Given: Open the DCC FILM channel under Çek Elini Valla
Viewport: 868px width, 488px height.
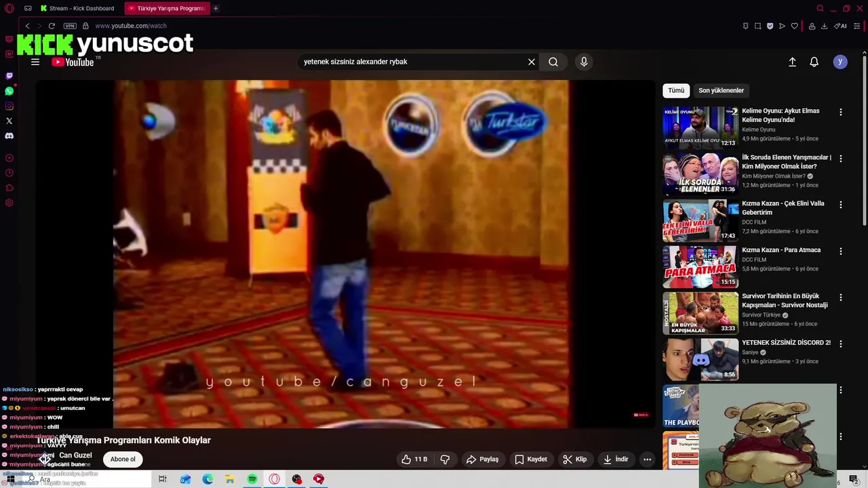Looking at the screenshot, I should 754,222.
